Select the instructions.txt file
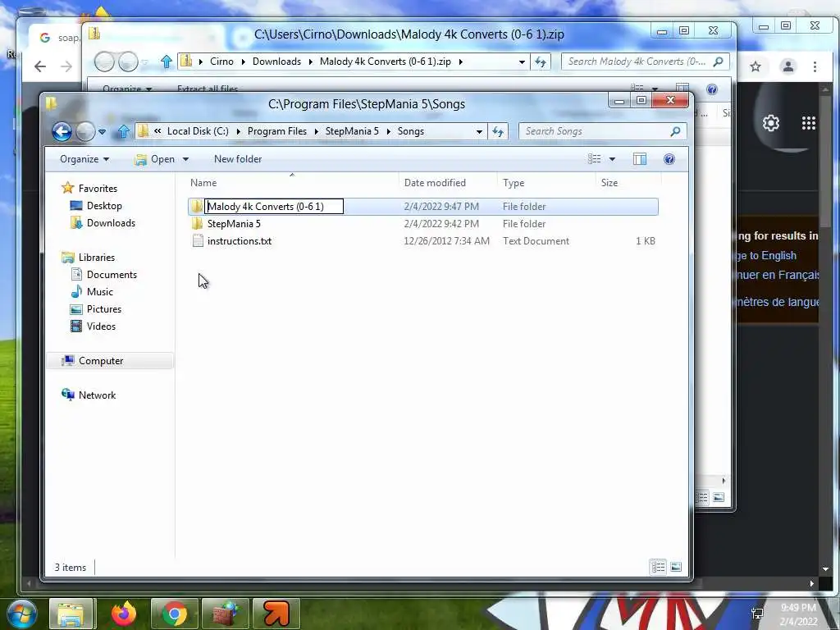840x630 pixels. click(x=239, y=241)
